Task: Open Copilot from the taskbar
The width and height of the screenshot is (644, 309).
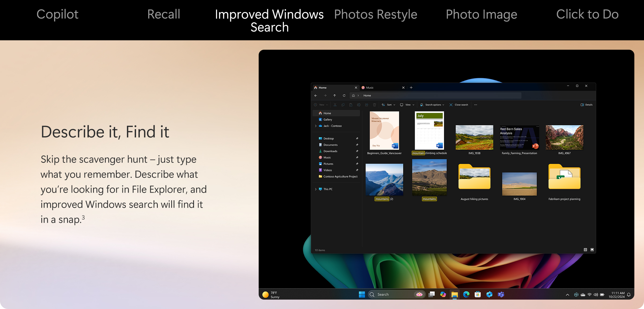Action: click(443, 294)
